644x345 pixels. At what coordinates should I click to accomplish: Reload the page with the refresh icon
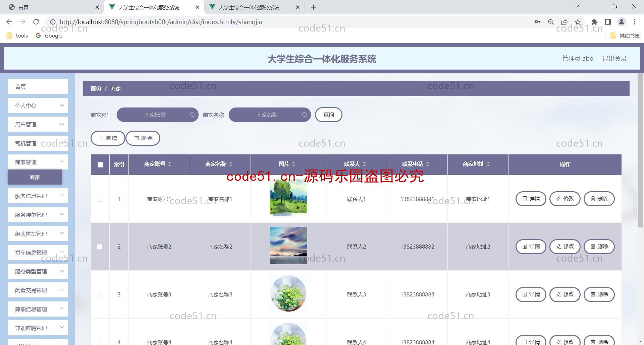point(36,22)
